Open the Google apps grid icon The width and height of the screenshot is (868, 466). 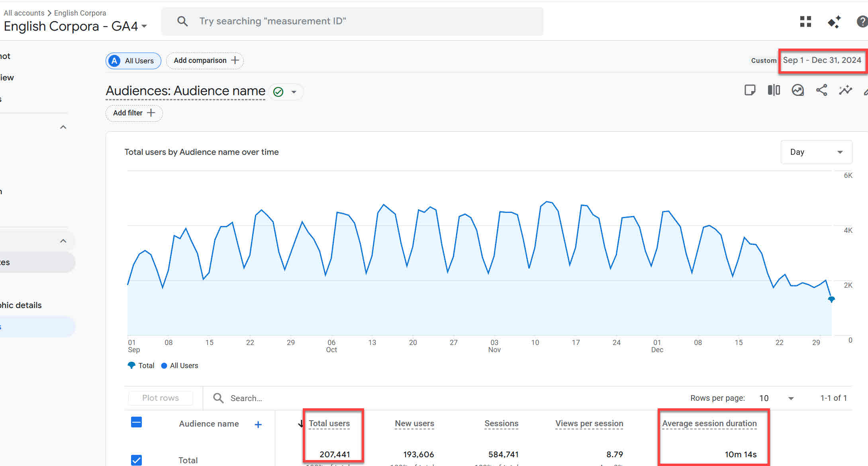(x=805, y=21)
